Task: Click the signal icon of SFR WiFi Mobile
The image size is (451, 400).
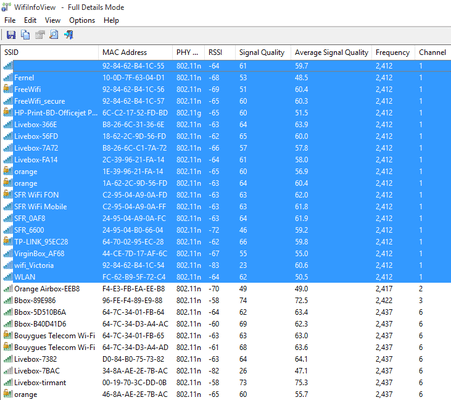Action: 8,207
